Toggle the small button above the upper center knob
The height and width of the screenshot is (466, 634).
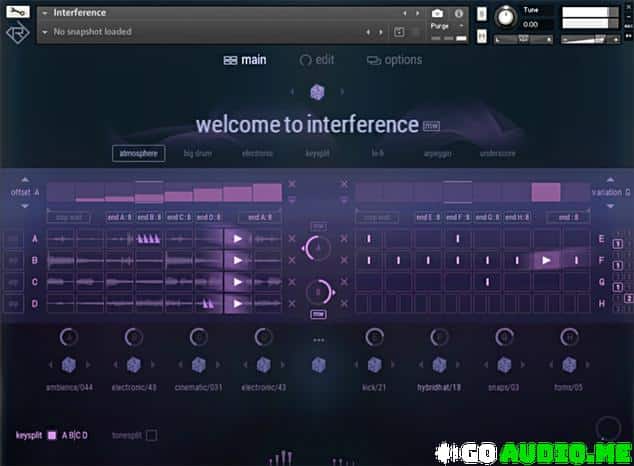tap(319, 226)
